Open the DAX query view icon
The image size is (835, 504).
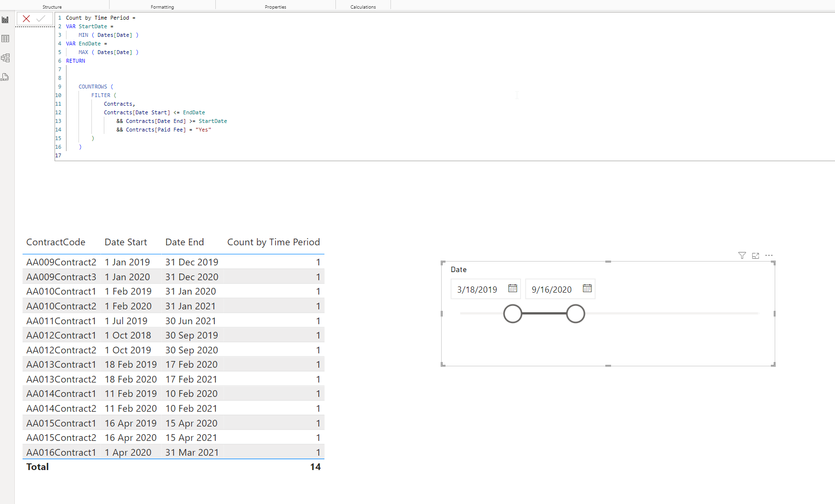point(5,77)
